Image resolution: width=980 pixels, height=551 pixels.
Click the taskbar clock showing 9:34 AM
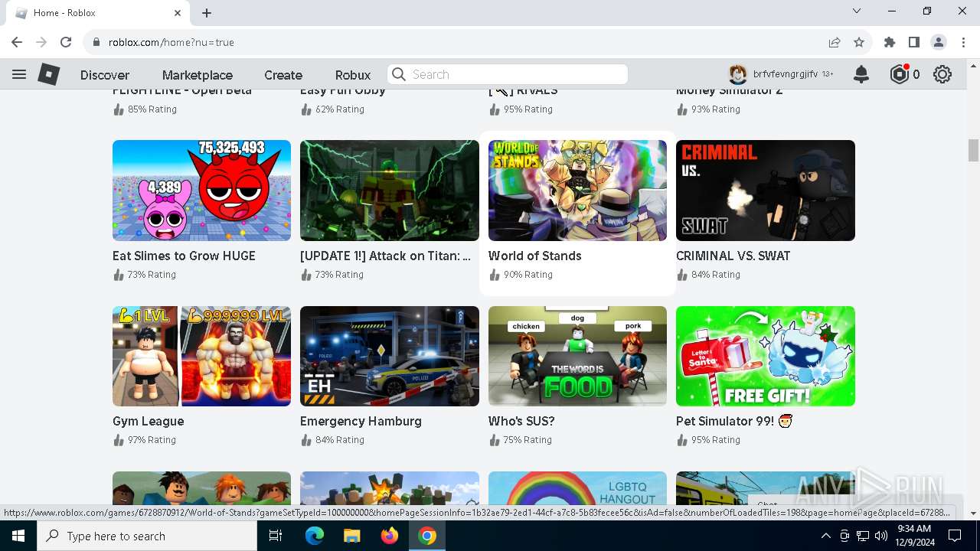click(915, 536)
